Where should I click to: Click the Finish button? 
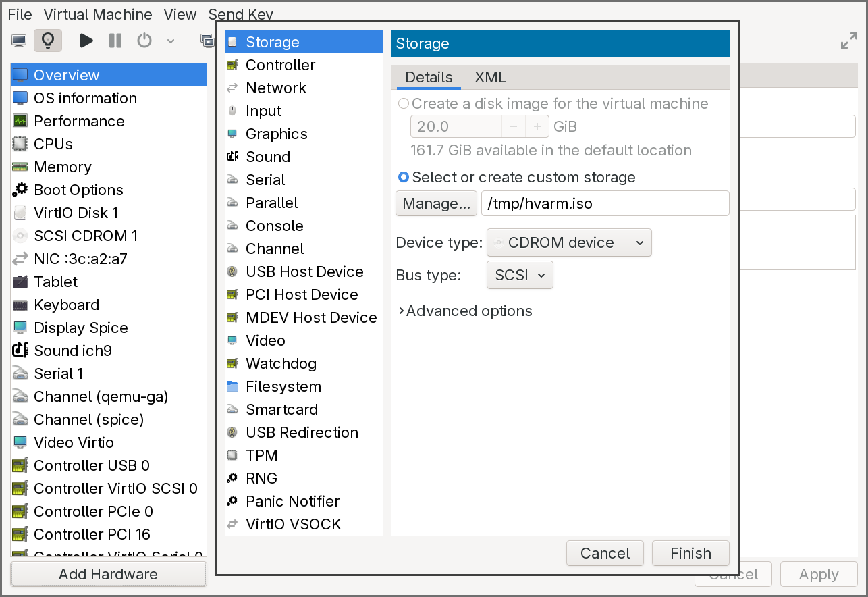point(690,553)
